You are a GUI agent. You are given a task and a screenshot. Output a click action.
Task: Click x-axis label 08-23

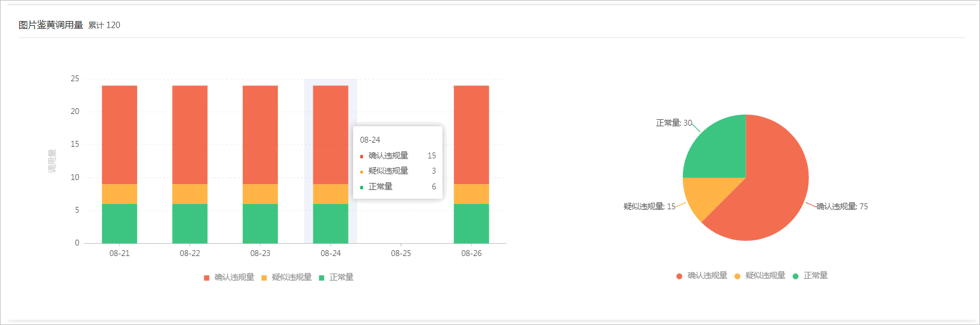point(260,253)
